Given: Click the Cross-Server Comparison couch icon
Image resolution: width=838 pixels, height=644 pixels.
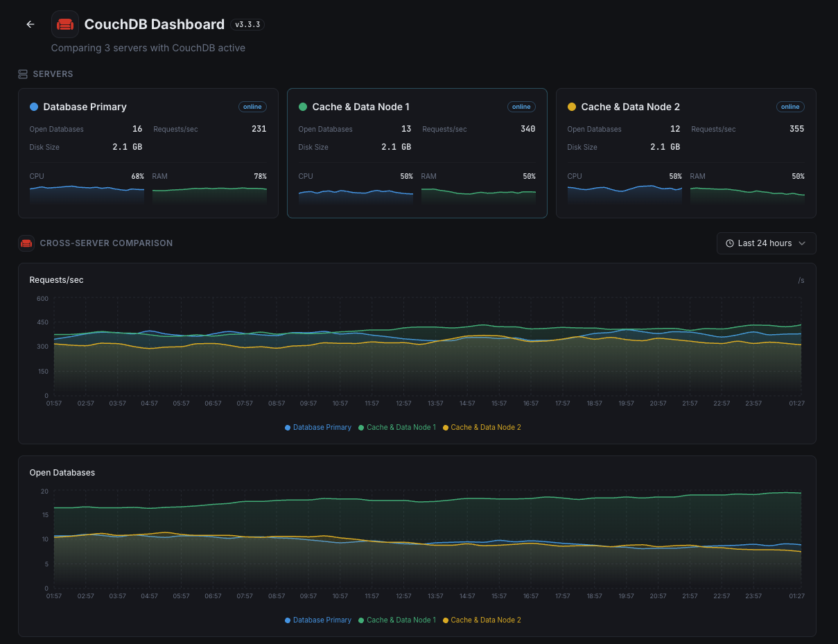Looking at the screenshot, I should click(x=26, y=243).
